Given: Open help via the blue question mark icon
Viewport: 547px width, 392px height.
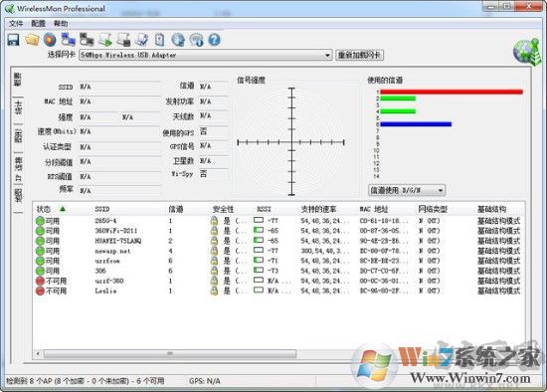Looking at the screenshot, I should pos(215,40).
